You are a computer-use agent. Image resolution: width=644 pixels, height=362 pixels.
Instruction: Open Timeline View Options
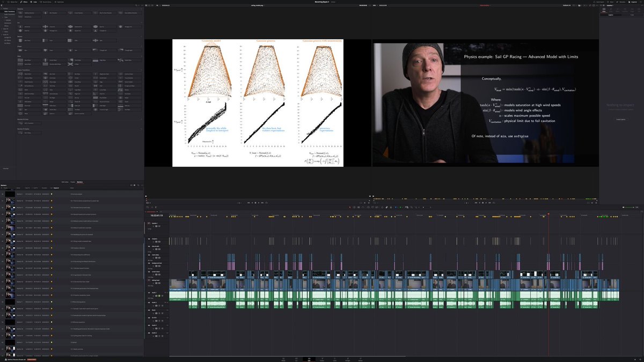[148, 207]
